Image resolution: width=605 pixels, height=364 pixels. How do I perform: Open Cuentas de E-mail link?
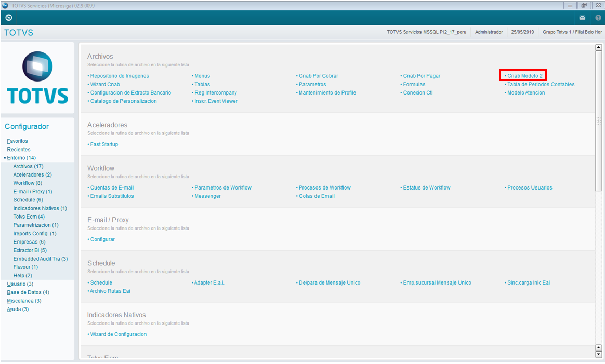(x=112, y=188)
